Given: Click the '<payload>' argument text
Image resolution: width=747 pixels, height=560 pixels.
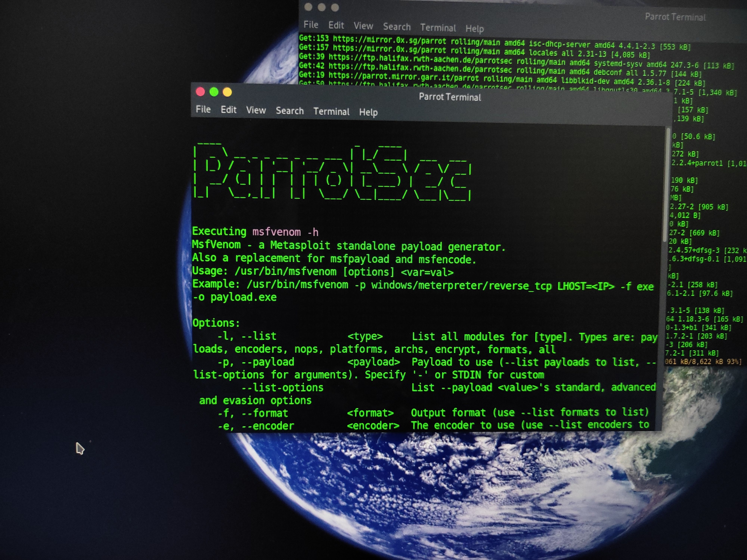Looking at the screenshot, I should [373, 362].
